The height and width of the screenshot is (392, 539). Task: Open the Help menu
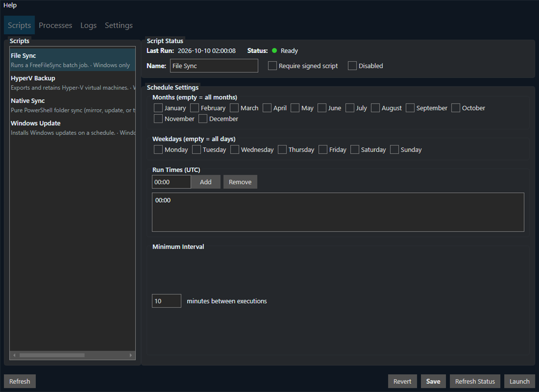click(x=10, y=5)
